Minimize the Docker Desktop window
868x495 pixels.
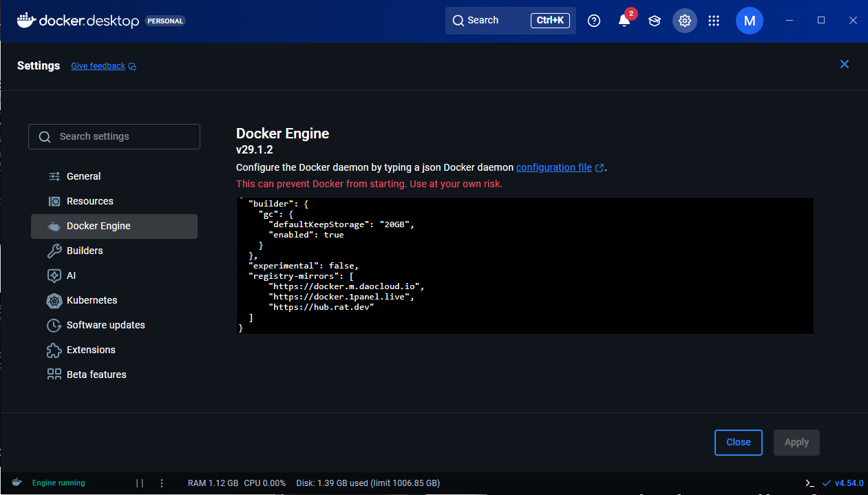pyautogui.click(x=789, y=21)
